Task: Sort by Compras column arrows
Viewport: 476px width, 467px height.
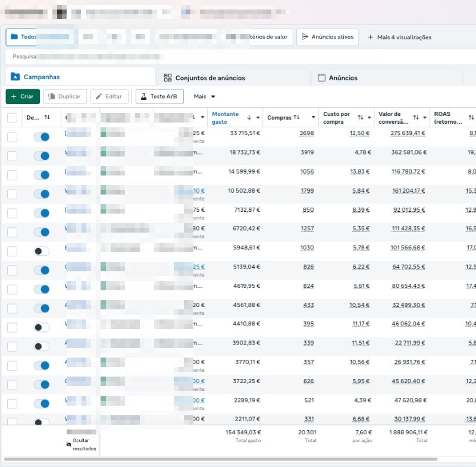Action: (296, 117)
